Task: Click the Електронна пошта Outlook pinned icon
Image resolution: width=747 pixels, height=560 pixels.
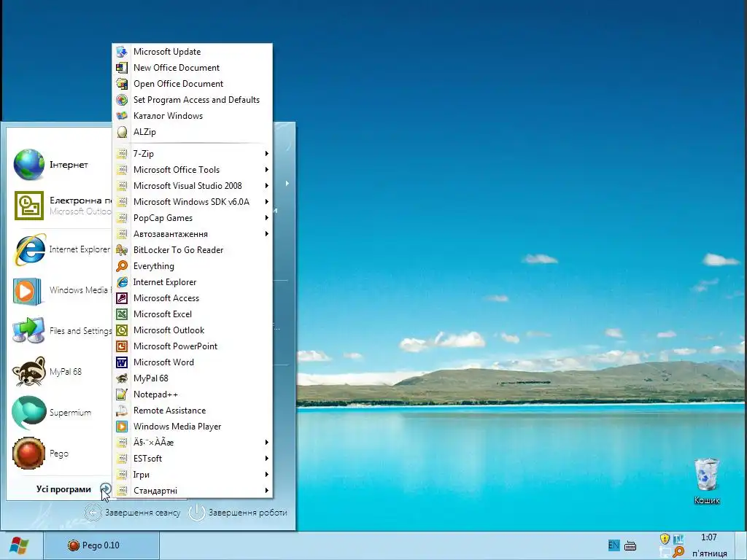Action: [x=29, y=206]
